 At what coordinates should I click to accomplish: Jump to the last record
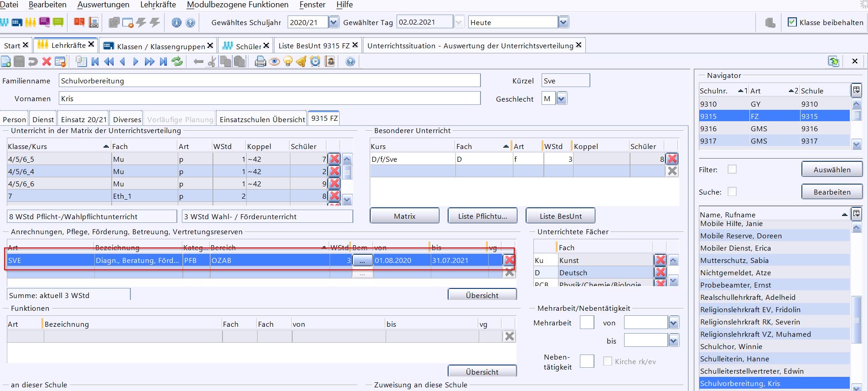(163, 62)
